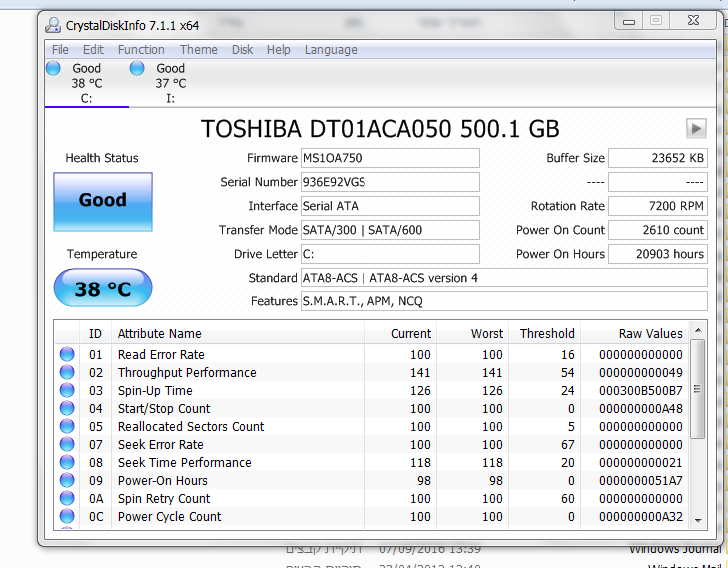Click the 38 °C temperature indicator
Viewport: 728px width, 568px height.
(102, 289)
